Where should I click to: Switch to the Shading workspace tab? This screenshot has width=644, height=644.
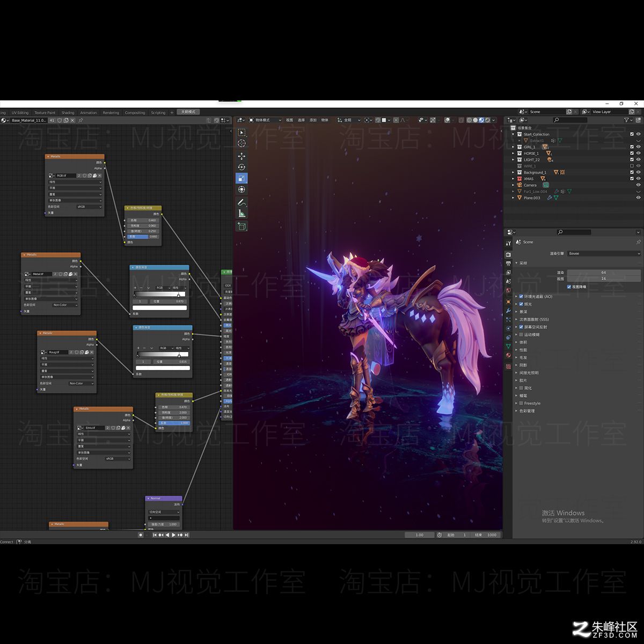coord(68,113)
